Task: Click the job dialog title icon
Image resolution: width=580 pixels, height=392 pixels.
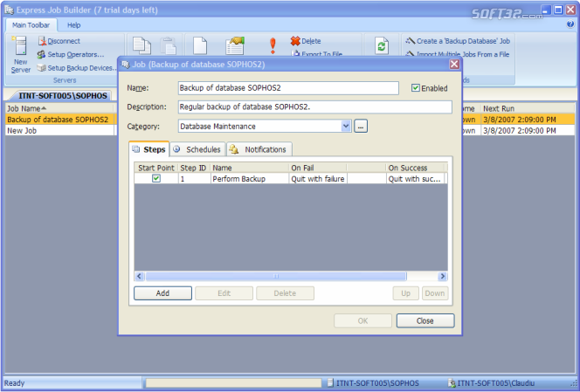Action: pos(126,65)
